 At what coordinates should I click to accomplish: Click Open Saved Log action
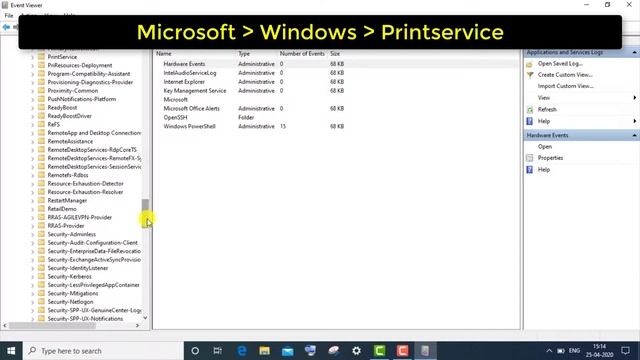pos(560,64)
